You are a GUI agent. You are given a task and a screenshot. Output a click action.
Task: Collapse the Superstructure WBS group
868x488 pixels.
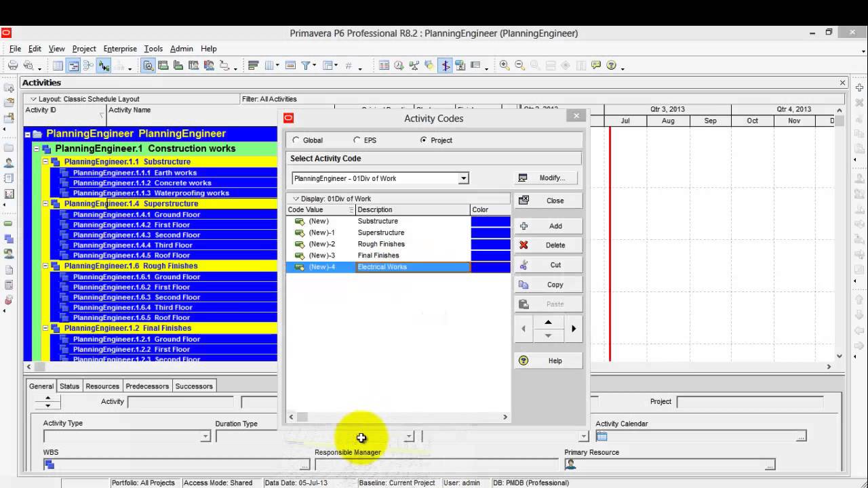tap(46, 204)
